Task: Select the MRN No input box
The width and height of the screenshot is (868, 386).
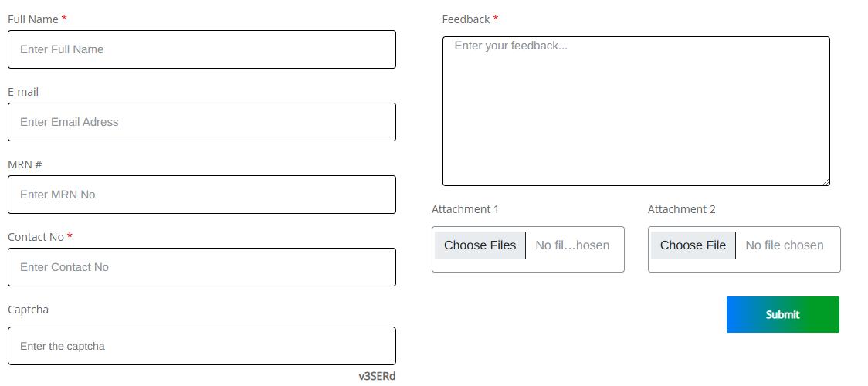Action: pos(202,195)
